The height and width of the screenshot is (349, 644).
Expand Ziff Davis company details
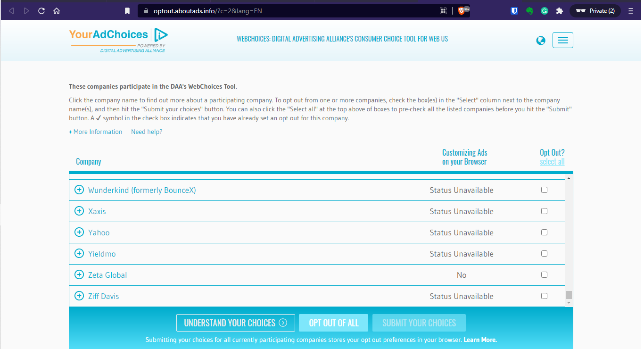coord(79,296)
